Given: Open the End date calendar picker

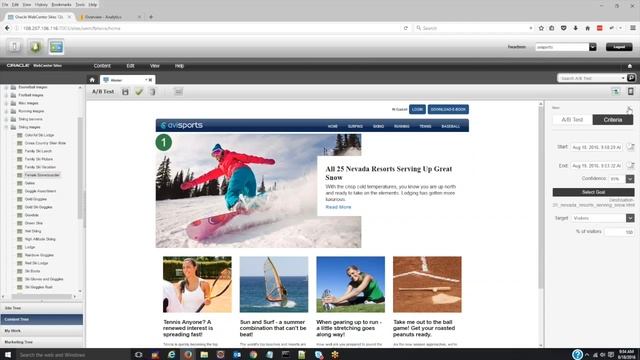Looking at the screenshot, I should (x=631, y=165).
